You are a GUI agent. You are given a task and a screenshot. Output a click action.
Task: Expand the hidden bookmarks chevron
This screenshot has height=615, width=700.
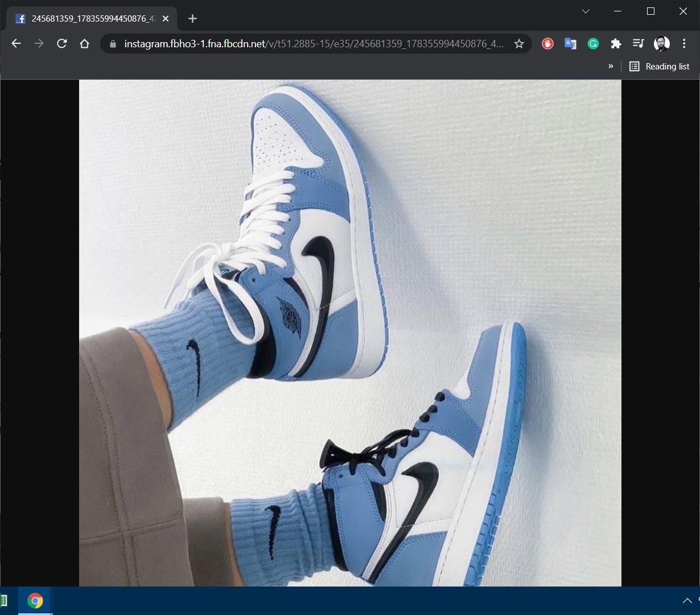(611, 66)
